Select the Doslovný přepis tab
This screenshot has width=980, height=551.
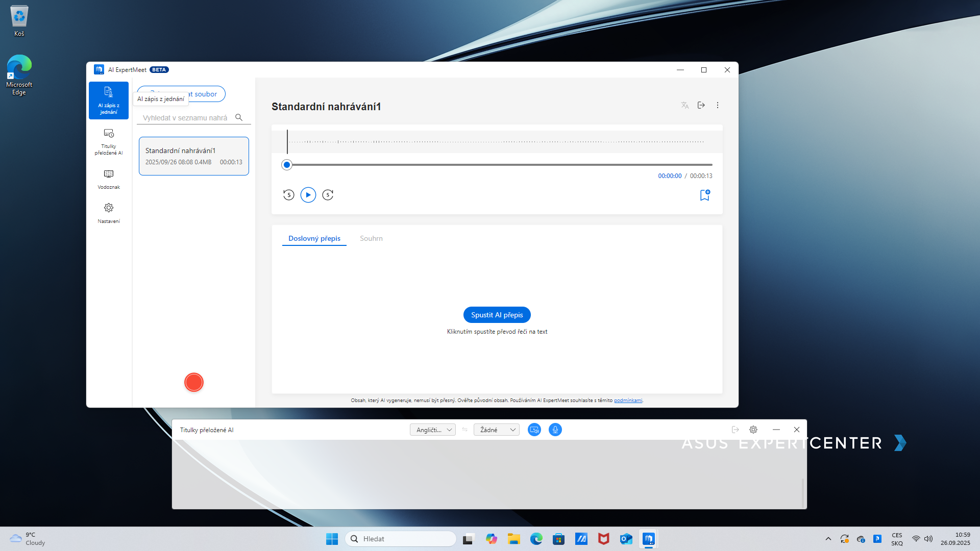coord(314,238)
